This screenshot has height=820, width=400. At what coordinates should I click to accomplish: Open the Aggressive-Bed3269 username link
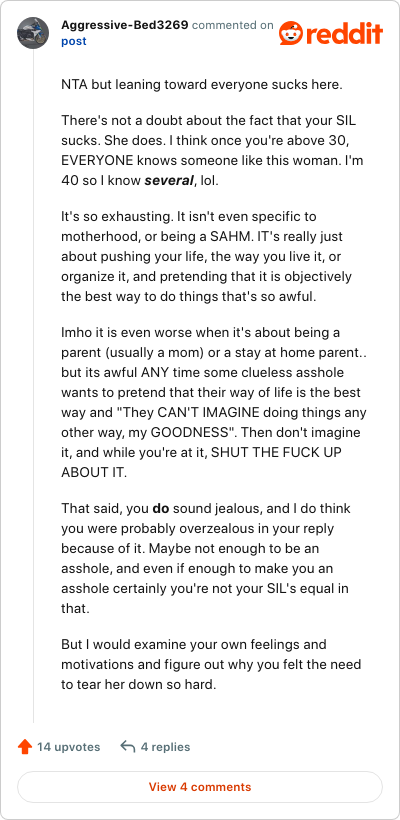pos(124,25)
